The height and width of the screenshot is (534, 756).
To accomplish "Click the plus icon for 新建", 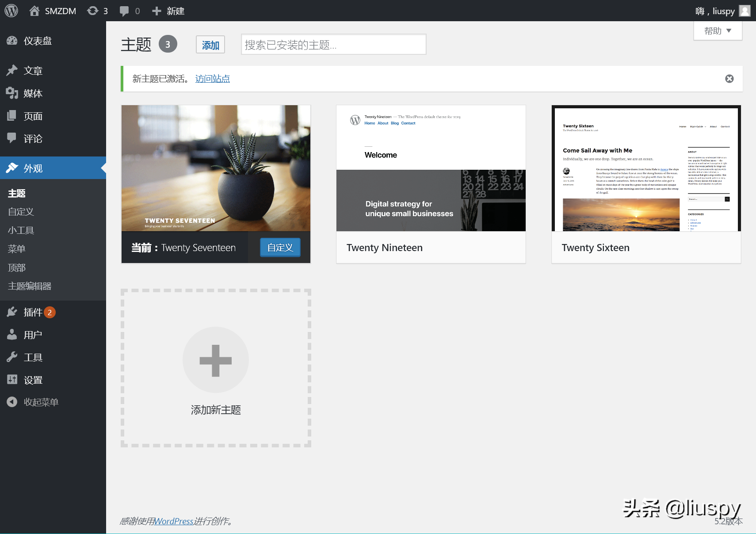I will 157,11.
